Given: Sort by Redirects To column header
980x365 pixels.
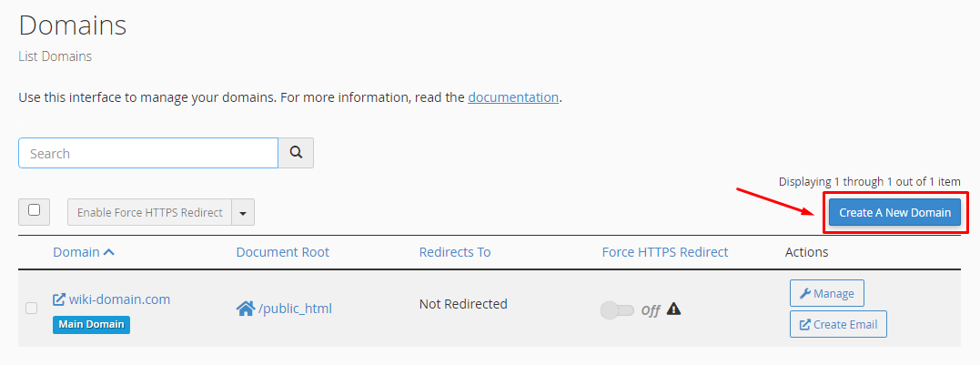Looking at the screenshot, I should point(454,252).
